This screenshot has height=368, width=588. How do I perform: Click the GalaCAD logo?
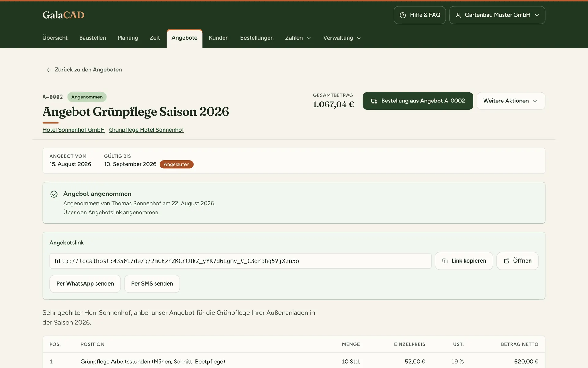pyautogui.click(x=63, y=15)
